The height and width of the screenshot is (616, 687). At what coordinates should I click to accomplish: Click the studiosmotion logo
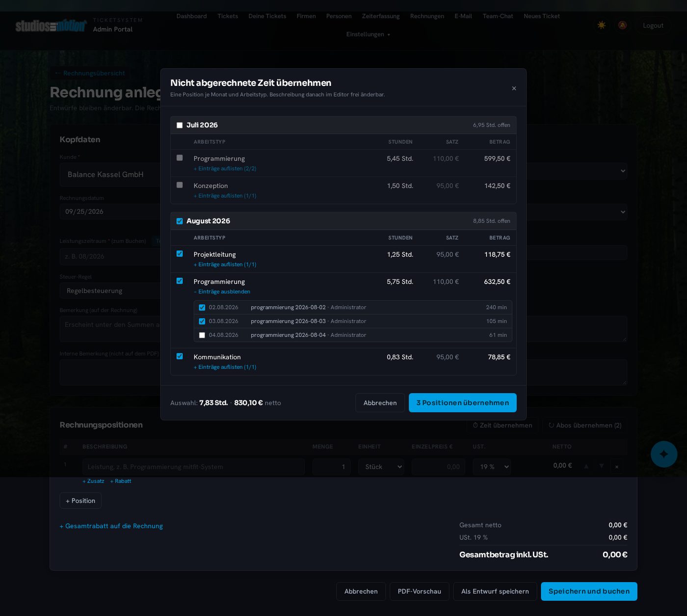pos(51,26)
